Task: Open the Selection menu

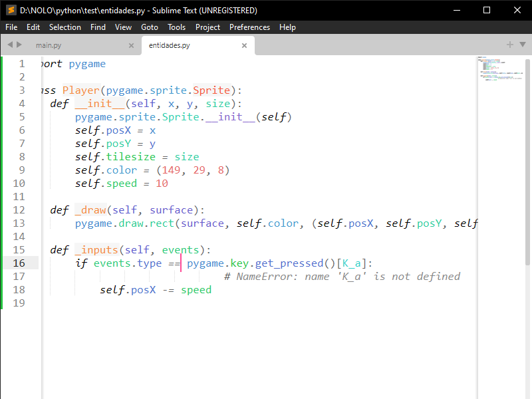Action: pyautogui.click(x=65, y=27)
